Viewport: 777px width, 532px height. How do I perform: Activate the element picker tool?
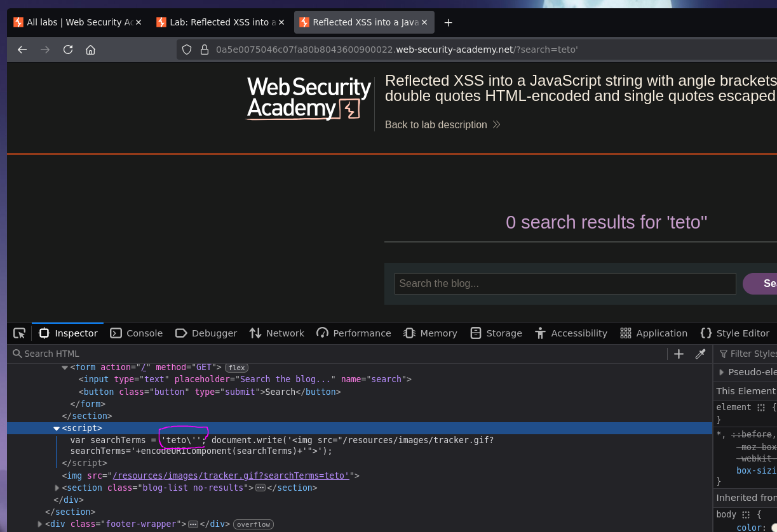[20, 333]
